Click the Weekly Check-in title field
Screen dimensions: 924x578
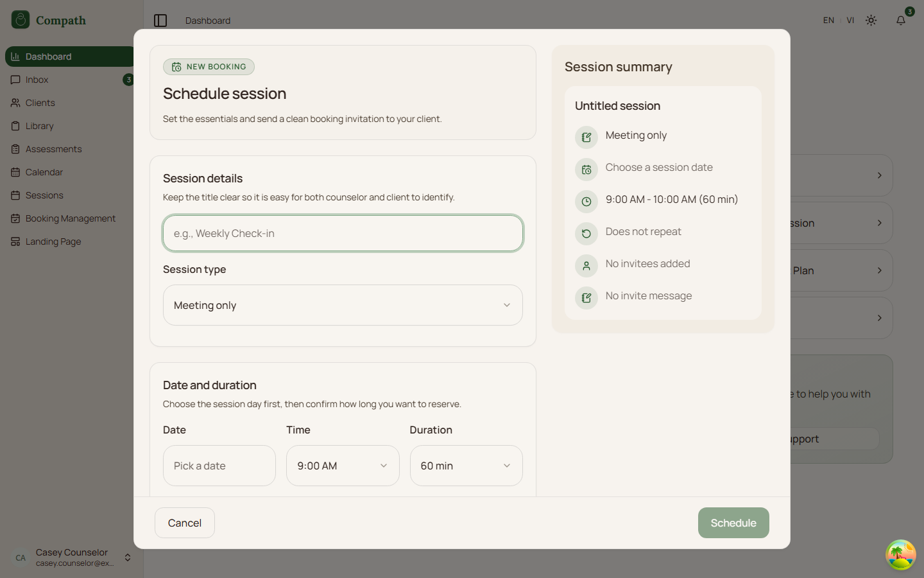[343, 233]
